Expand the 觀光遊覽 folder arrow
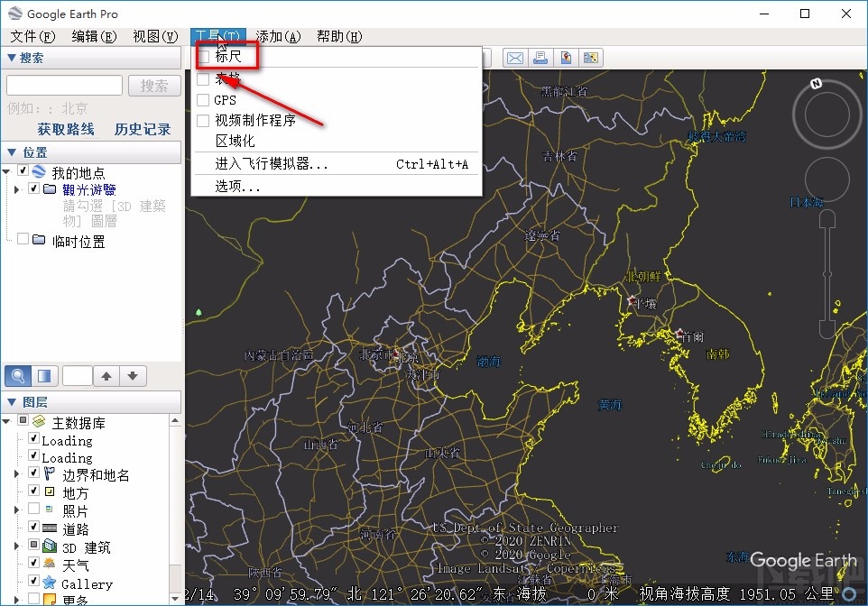 [x=16, y=189]
